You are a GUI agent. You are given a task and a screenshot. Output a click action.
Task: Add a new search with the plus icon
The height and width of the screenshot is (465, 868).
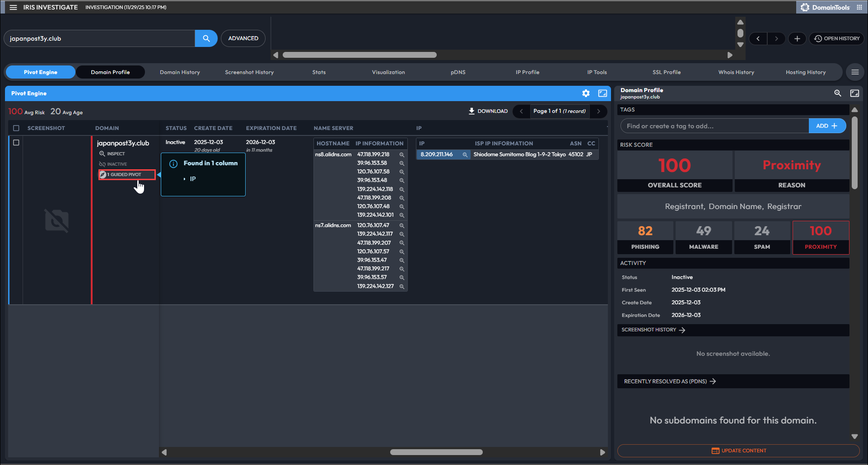[x=797, y=39]
